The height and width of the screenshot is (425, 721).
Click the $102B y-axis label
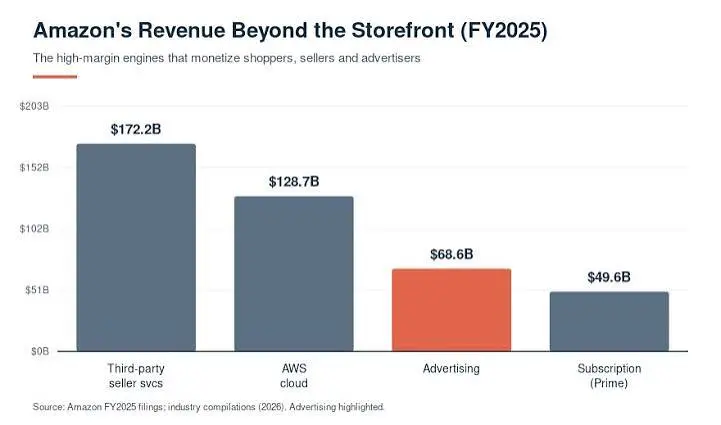tap(34, 229)
